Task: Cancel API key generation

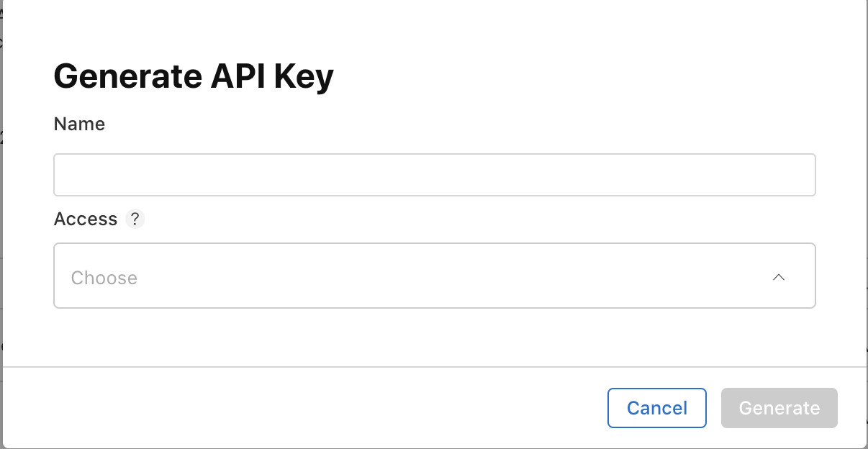Action: (x=657, y=408)
